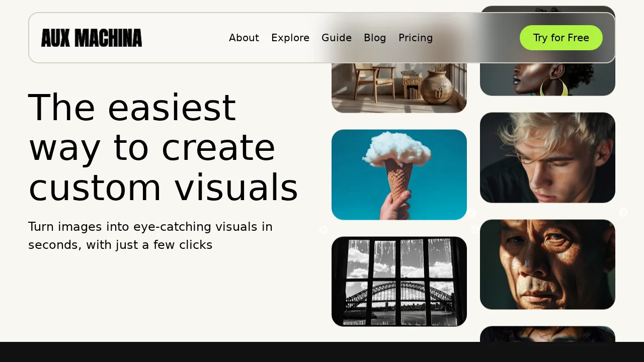Click previous arrow left of portrait column
The height and width of the screenshot is (362, 644).
[x=472, y=213]
